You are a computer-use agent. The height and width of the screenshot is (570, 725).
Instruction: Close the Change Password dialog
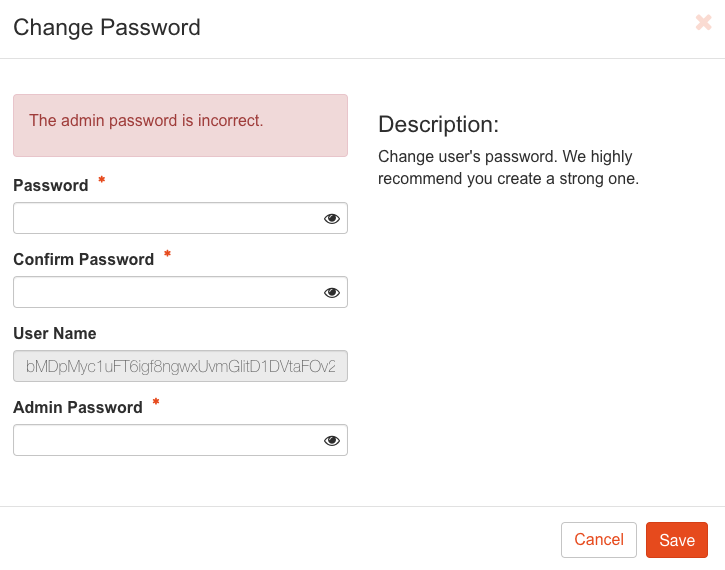pos(703,23)
